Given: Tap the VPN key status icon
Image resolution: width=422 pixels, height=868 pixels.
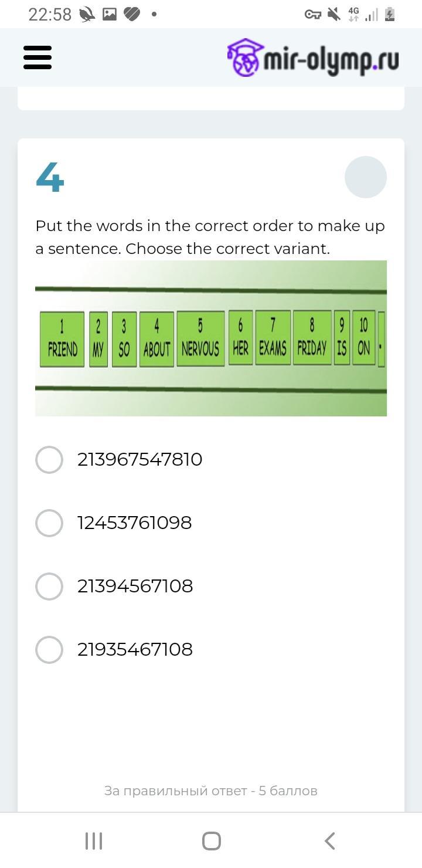Looking at the screenshot, I should (313, 14).
